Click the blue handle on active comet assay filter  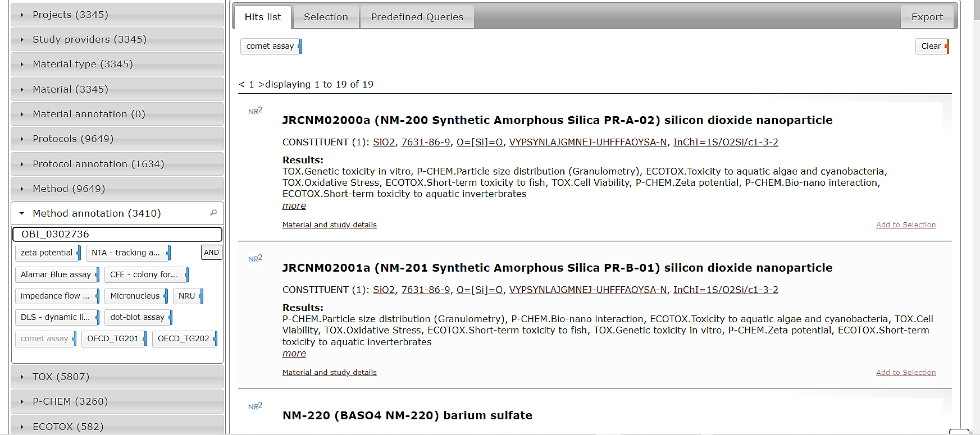click(300, 46)
